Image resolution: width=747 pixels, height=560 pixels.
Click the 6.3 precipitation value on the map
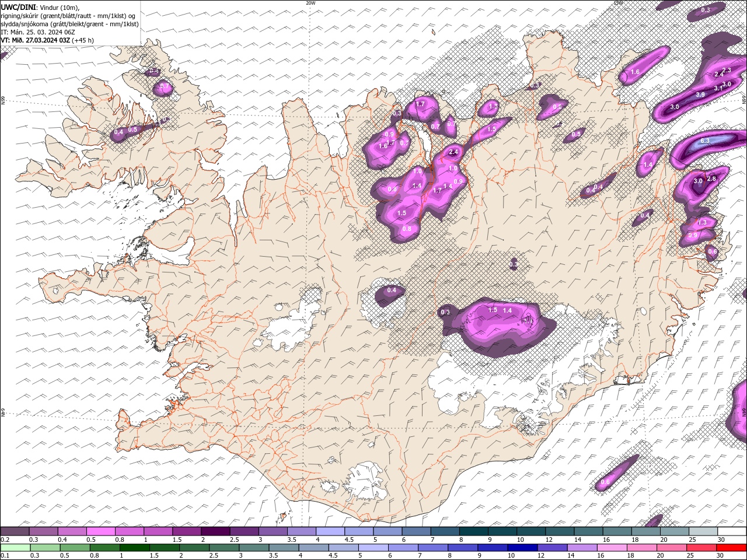coord(705,141)
